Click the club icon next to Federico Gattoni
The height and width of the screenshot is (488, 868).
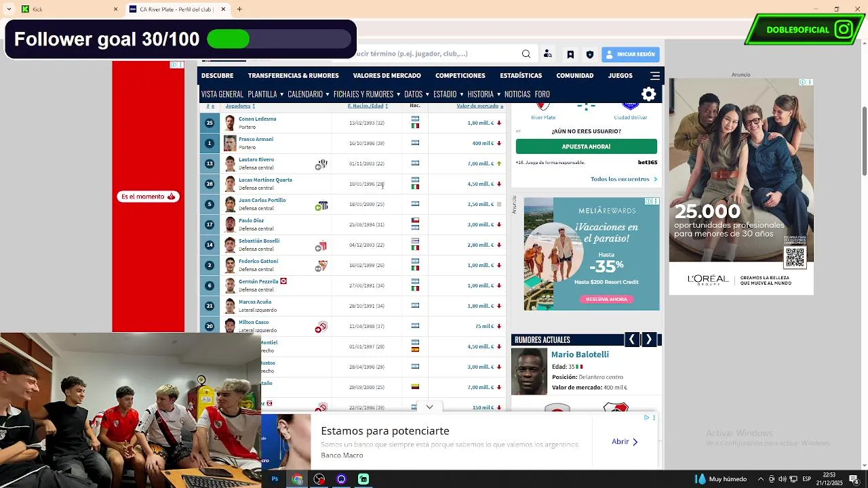pyautogui.click(x=321, y=266)
